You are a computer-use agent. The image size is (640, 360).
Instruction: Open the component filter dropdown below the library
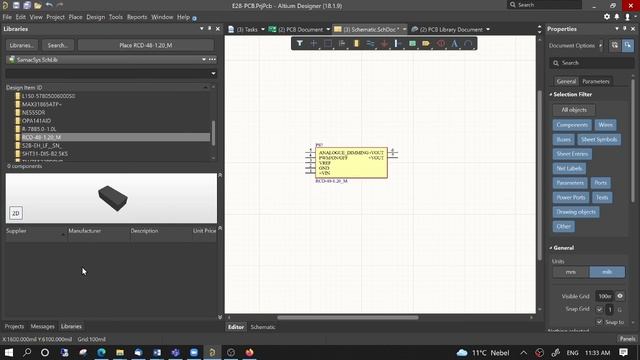213,73
